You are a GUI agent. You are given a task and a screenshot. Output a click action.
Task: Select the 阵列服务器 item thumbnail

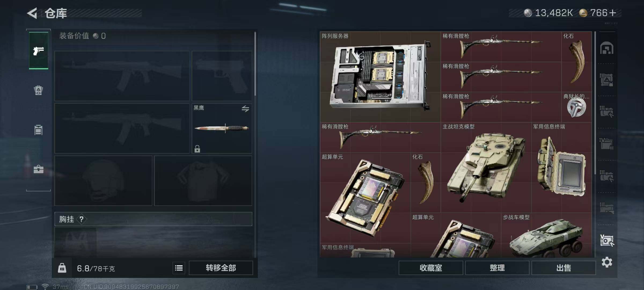[380, 77]
